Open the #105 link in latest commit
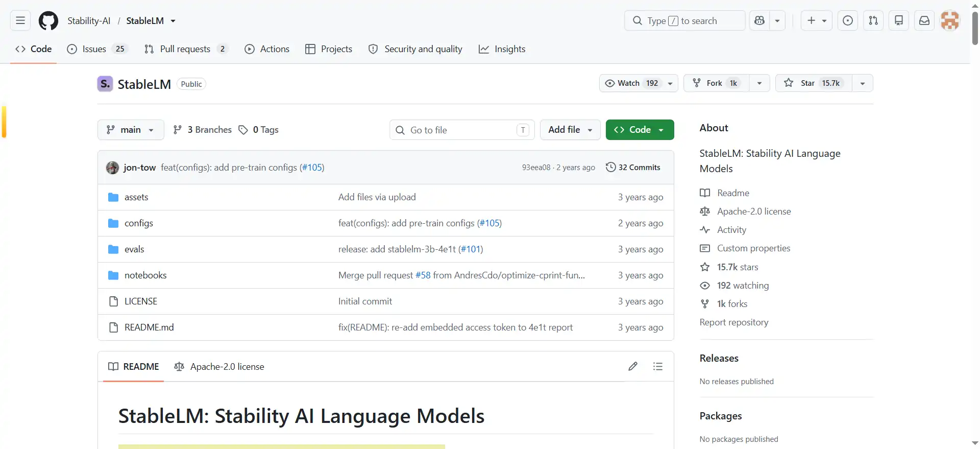This screenshot has width=980, height=449. coord(312,168)
